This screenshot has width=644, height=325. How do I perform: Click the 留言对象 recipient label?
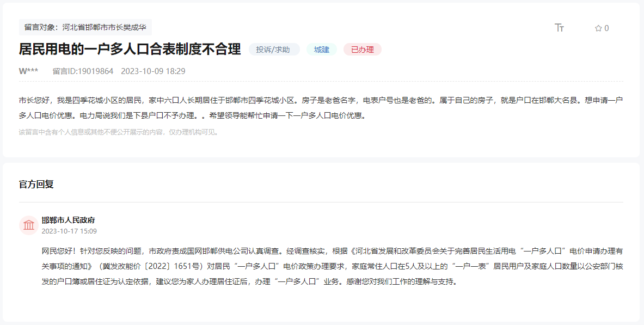pos(85,28)
